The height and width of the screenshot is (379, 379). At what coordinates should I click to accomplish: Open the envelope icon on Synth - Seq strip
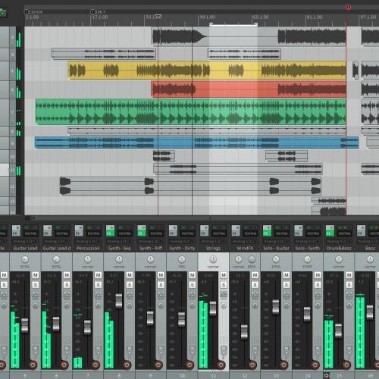[129, 295]
